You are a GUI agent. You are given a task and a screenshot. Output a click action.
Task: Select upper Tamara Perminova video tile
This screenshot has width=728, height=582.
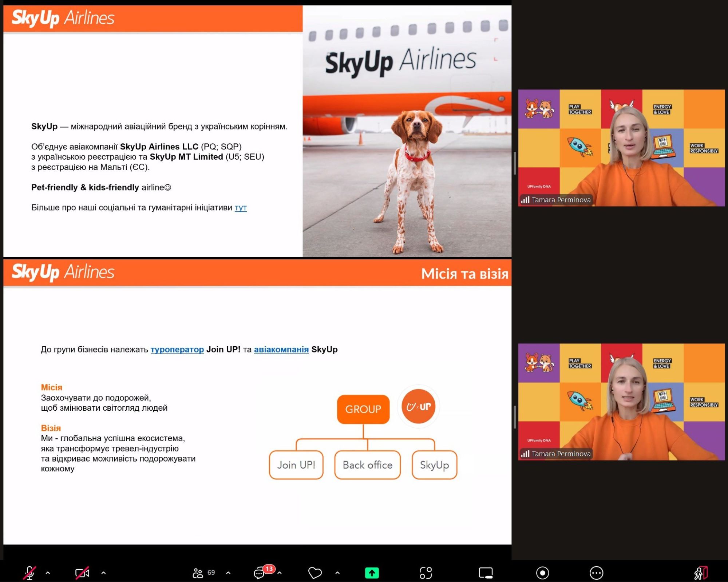621,148
